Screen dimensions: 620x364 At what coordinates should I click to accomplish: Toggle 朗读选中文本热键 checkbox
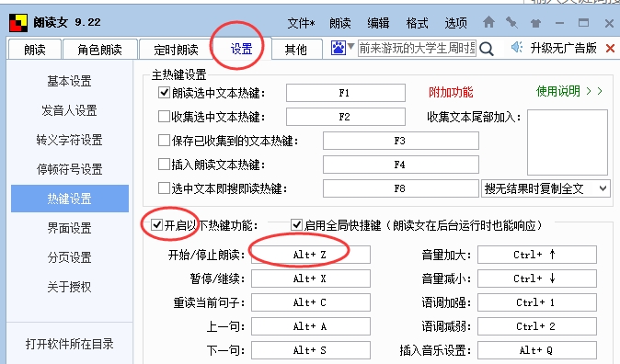[164, 93]
